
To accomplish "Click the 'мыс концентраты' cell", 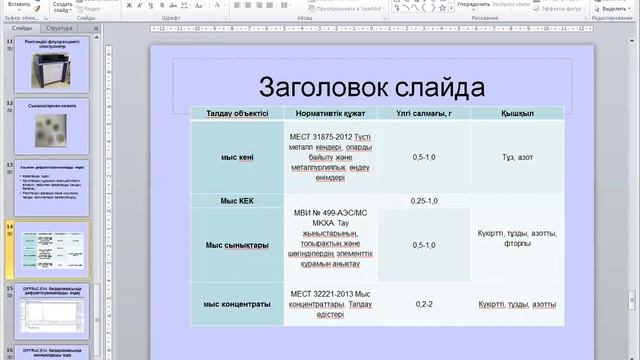I will 237,304.
